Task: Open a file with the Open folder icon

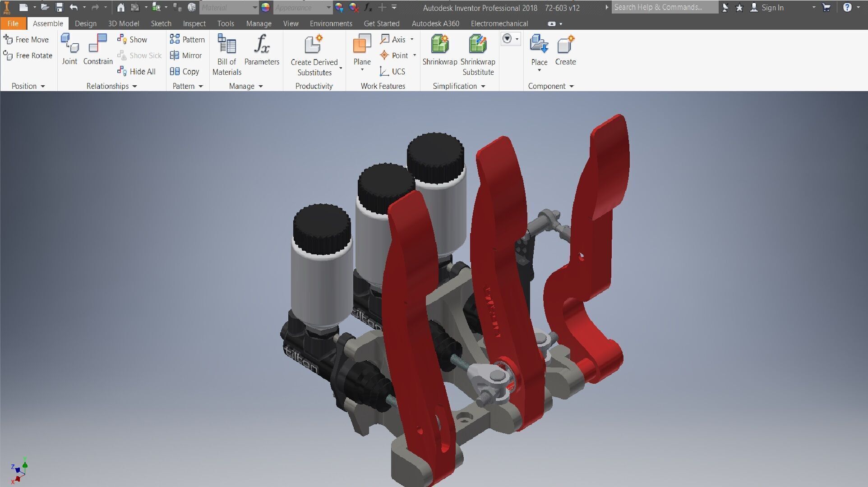Action: tap(45, 7)
